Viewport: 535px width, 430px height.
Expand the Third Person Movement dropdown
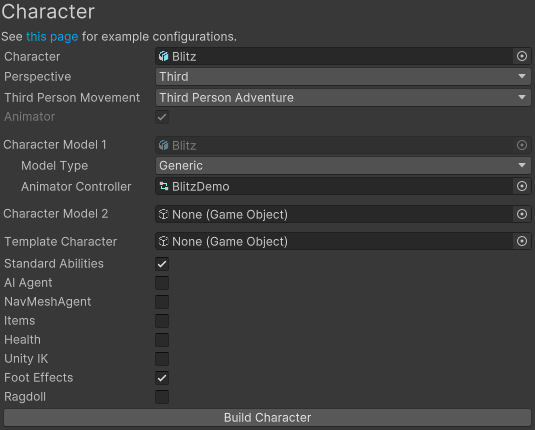pos(343,98)
